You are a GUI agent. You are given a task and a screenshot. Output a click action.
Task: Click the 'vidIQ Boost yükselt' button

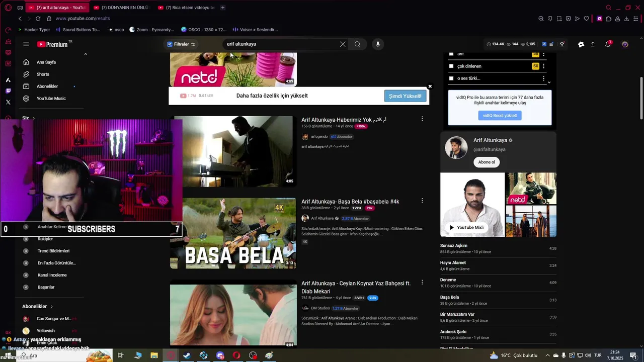coord(500,116)
